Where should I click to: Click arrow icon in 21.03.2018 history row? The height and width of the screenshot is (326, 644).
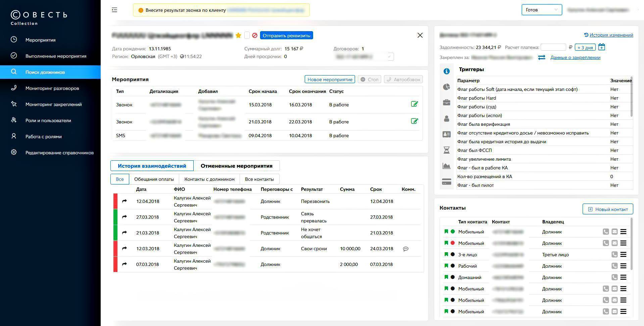[124, 233]
